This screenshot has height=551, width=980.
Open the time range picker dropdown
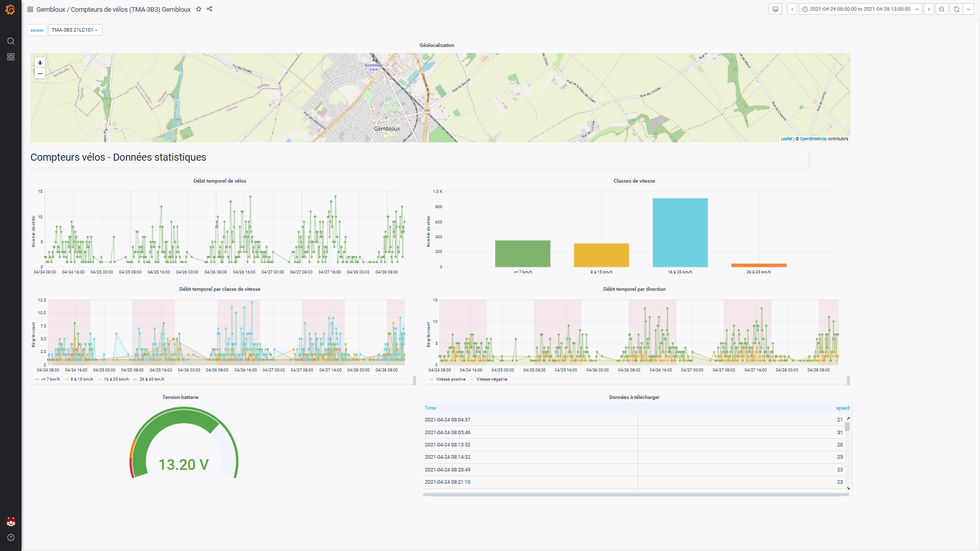tap(860, 9)
